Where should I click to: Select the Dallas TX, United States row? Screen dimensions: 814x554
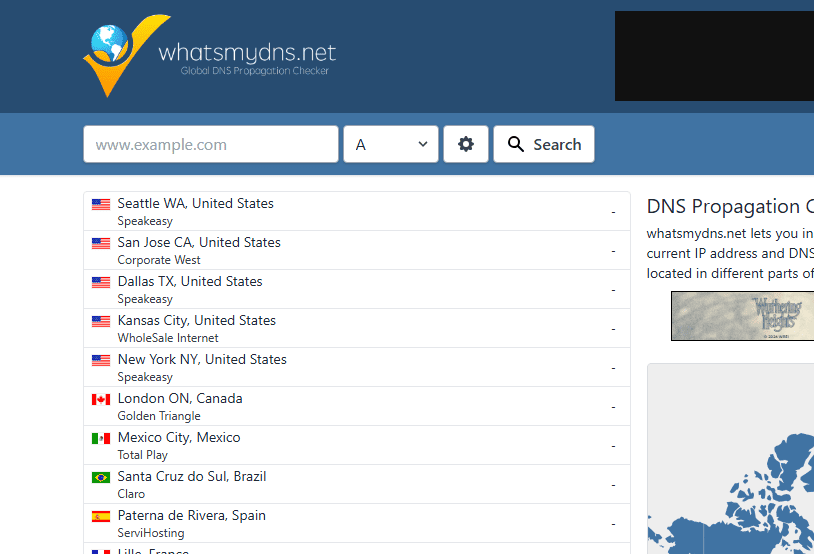click(x=357, y=289)
